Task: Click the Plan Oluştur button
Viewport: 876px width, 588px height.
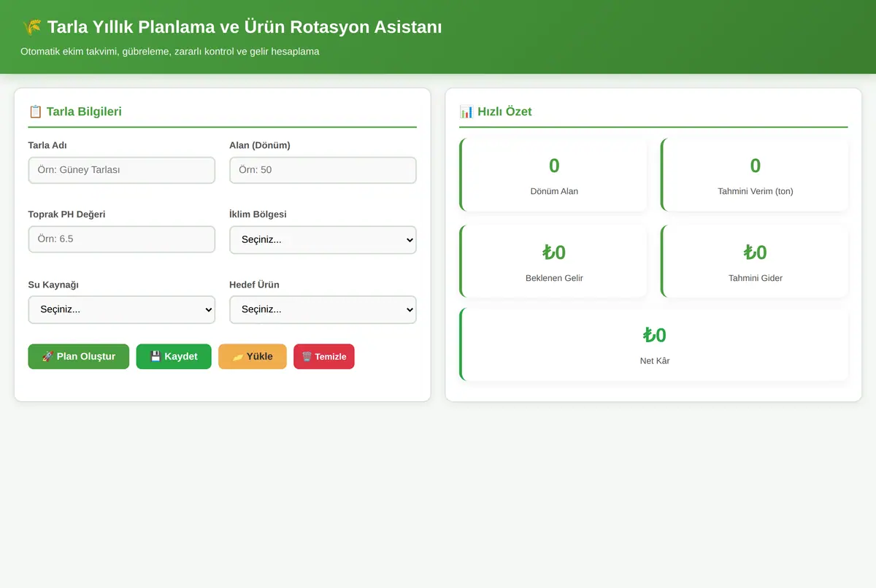Action: point(79,357)
